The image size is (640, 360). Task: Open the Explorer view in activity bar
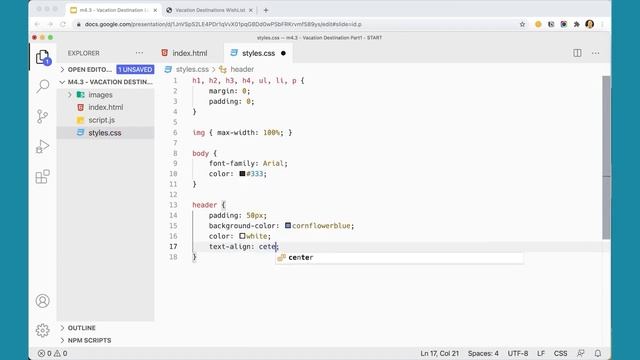tap(43, 57)
